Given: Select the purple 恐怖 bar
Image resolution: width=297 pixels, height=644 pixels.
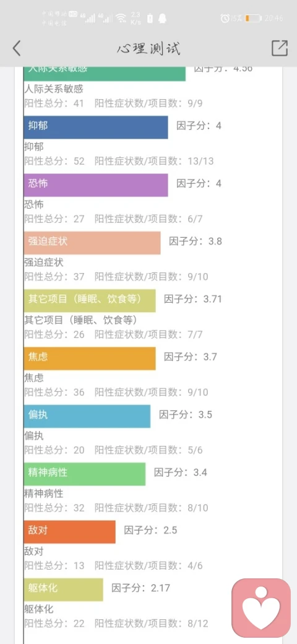Looking at the screenshot, I should [96, 185].
